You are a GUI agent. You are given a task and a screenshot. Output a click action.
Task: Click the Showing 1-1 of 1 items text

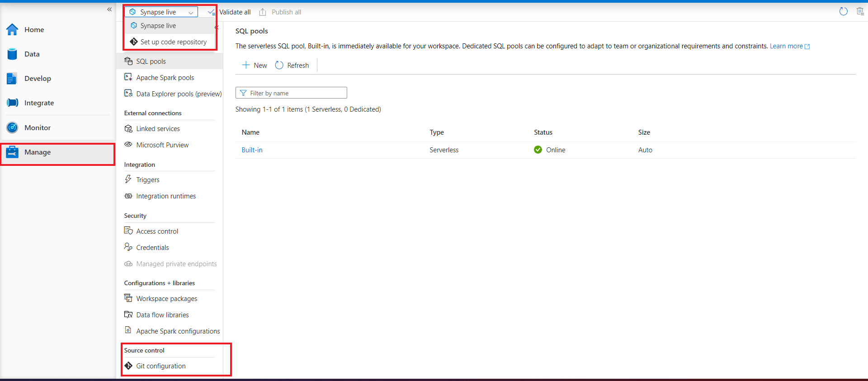[x=308, y=109]
